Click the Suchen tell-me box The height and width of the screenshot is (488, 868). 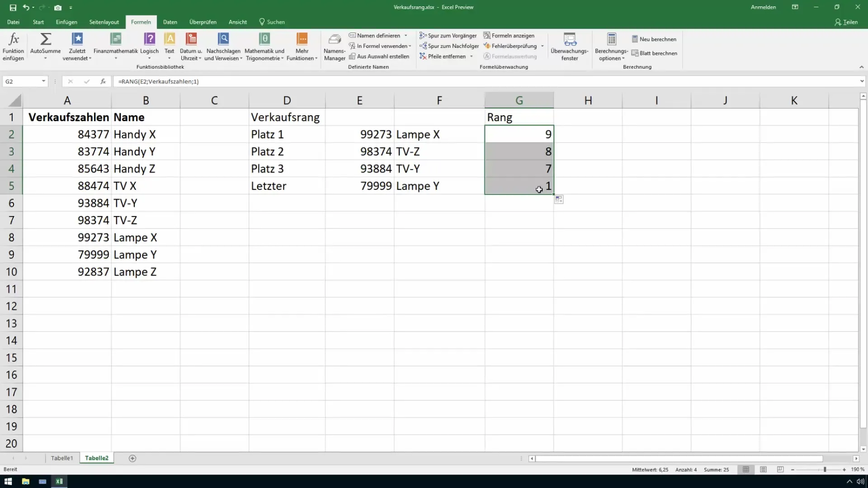[x=272, y=22]
